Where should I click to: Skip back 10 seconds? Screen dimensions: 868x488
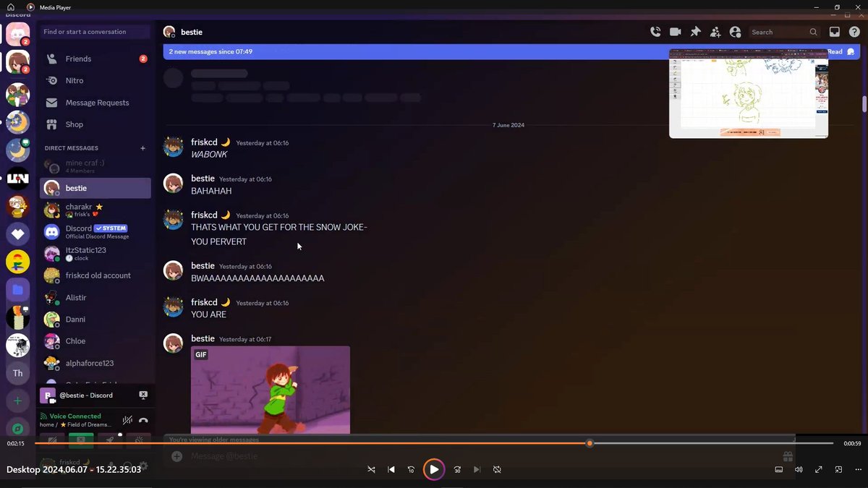click(411, 469)
